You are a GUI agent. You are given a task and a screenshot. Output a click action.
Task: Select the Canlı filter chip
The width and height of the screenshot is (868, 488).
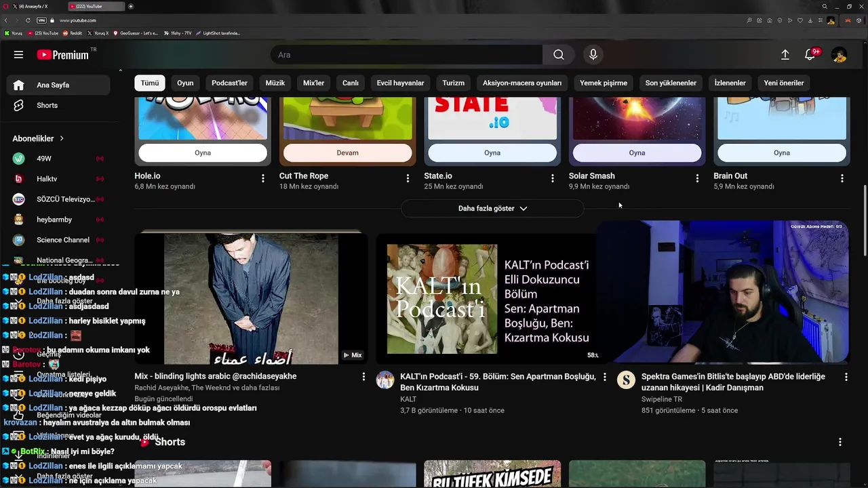[x=350, y=83]
